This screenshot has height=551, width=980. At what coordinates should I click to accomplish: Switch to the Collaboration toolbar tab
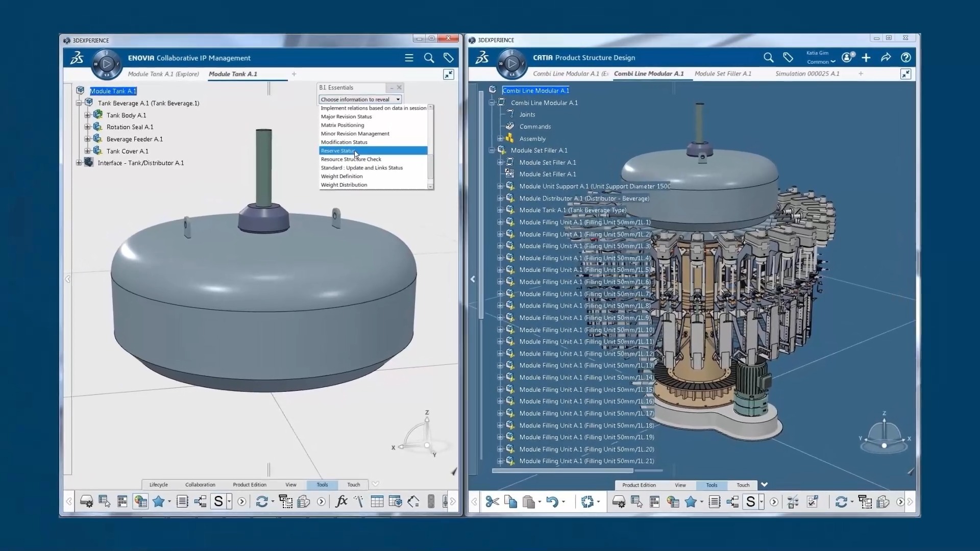click(200, 485)
